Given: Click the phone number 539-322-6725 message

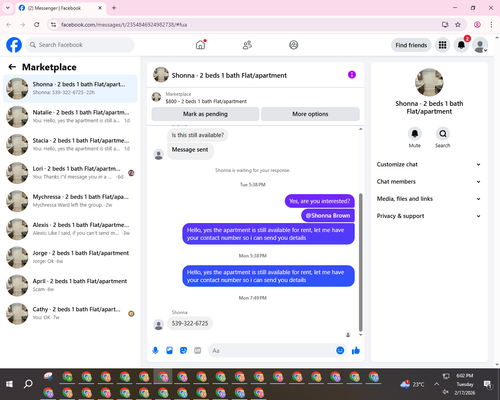Looking at the screenshot, I should click(x=190, y=323).
